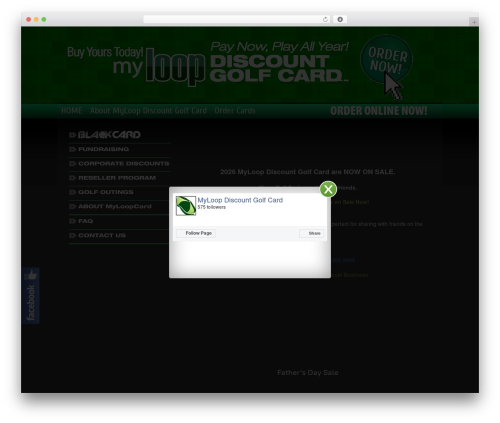500x423 pixels.
Task: Close the Facebook popup with green X
Action: pos(328,189)
